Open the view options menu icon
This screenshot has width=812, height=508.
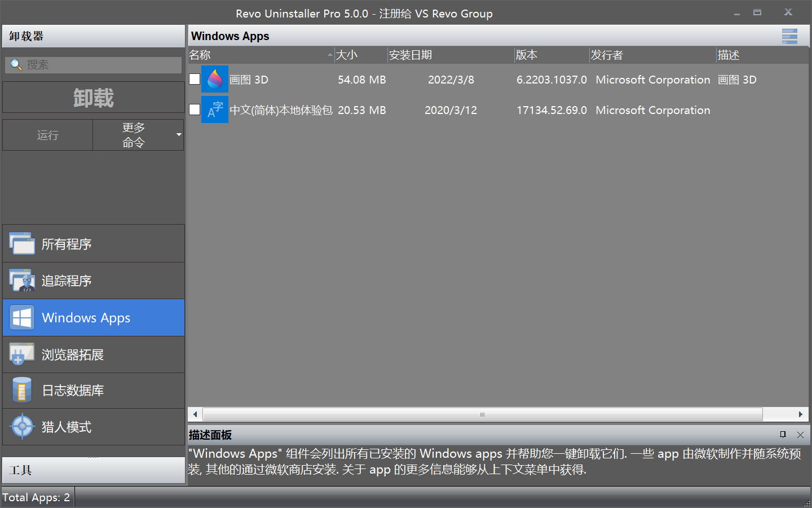(789, 36)
